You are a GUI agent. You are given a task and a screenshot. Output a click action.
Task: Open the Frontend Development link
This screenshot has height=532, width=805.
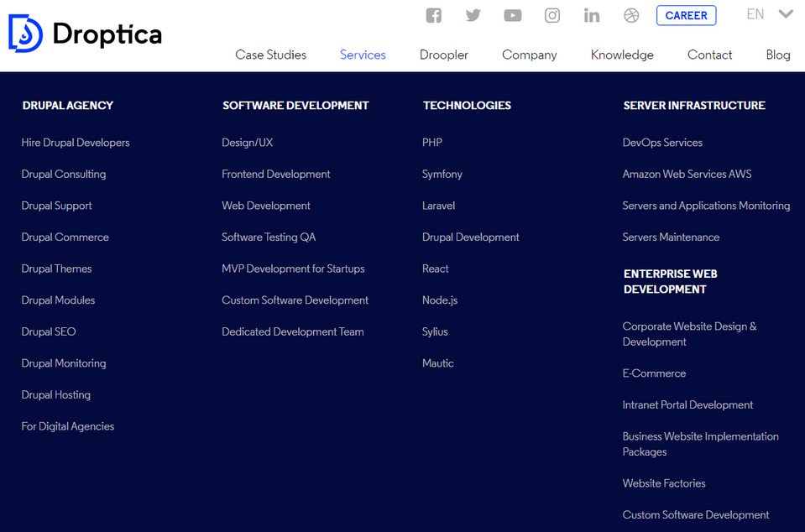275,174
